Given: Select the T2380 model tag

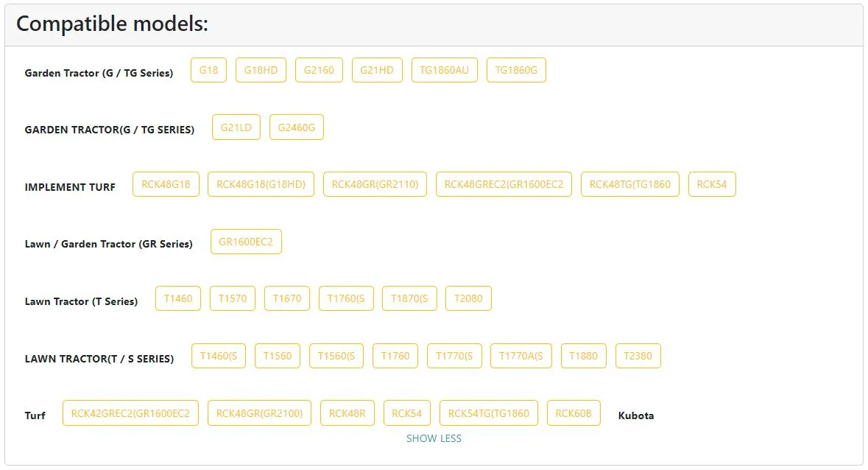Looking at the screenshot, I should (638, 356).
